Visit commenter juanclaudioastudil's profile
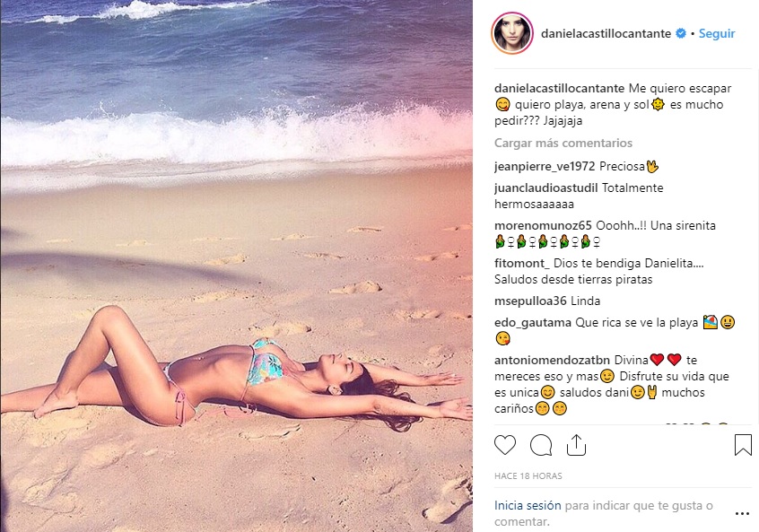Image resolution: width=759 pixels, height=532 pixels. pos(546,188)
